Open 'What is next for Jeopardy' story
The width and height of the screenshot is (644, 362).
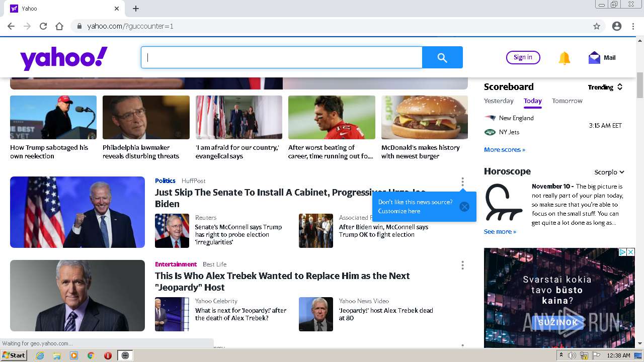coord(240,314)
